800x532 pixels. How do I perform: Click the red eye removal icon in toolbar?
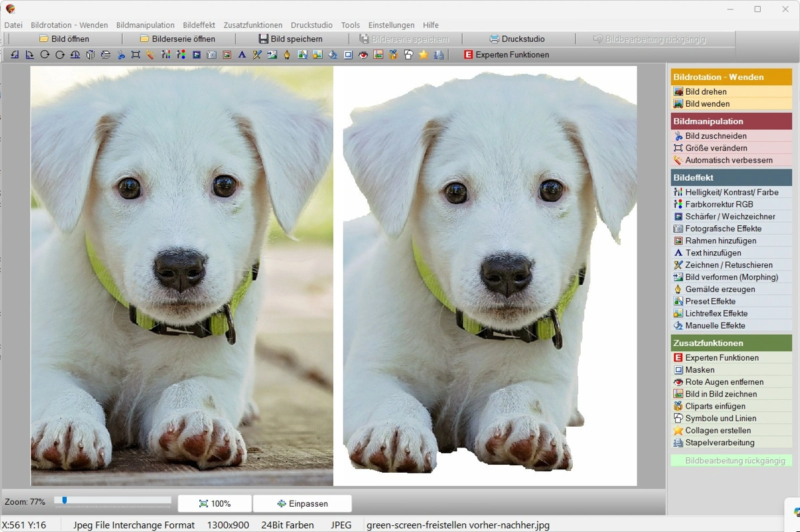pyautogui.click(x=363, y=55)
